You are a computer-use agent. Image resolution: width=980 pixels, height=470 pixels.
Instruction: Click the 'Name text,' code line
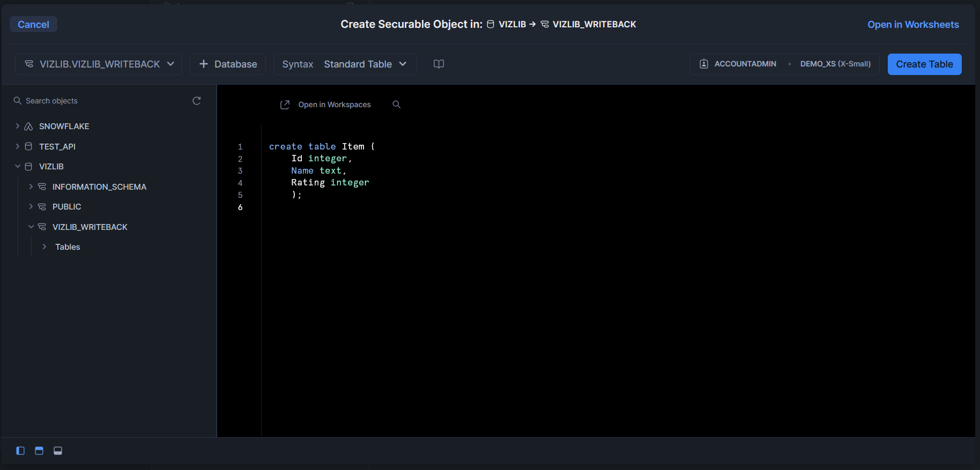(x=318, y=170)
